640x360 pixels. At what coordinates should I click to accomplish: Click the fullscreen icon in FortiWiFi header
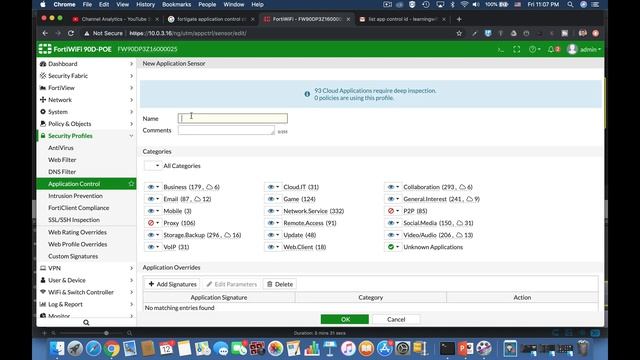pos(516,49)
